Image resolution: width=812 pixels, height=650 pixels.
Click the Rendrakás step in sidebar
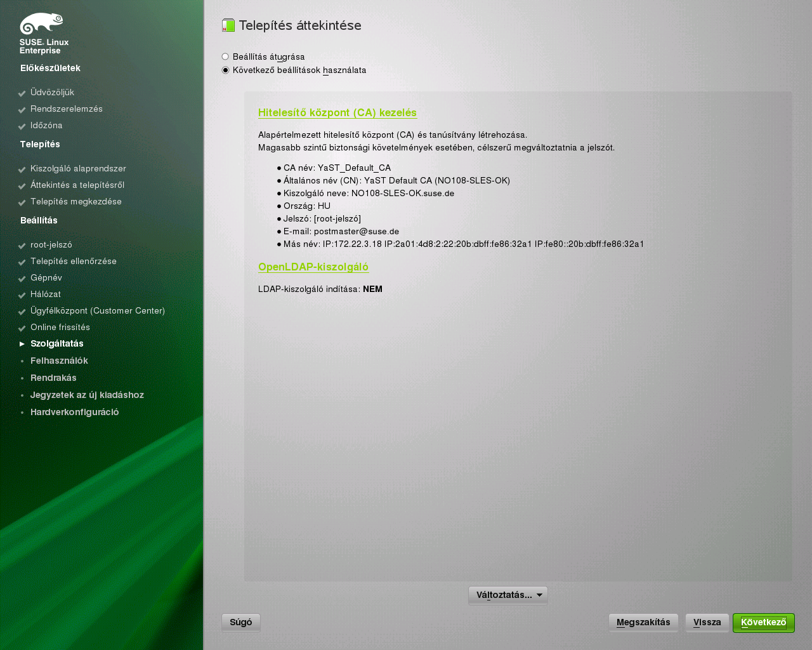click(53, 378)
